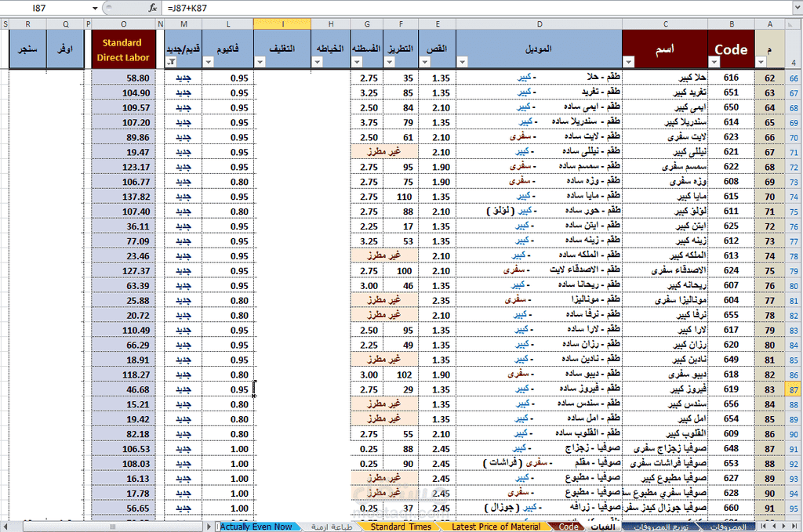Select the cell with value 127.37
The height and width of the screenshot is (532, 803).
[x=123, y=271]
